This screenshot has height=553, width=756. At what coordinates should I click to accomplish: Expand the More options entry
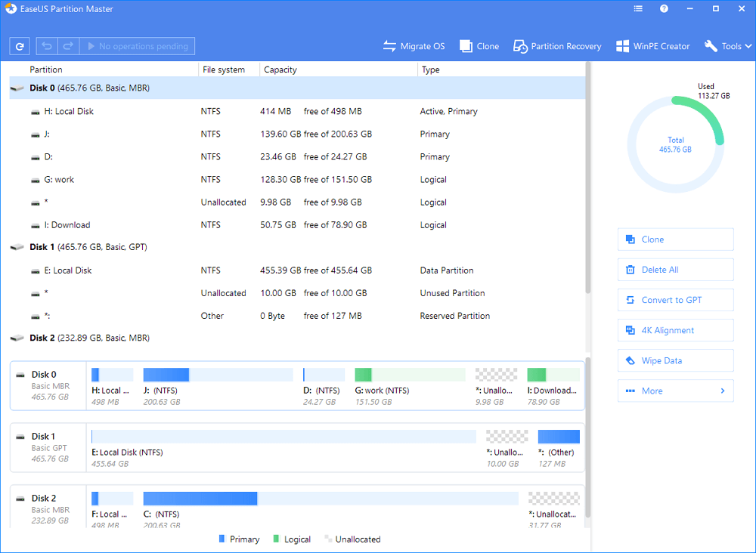(x=675, y=391)
